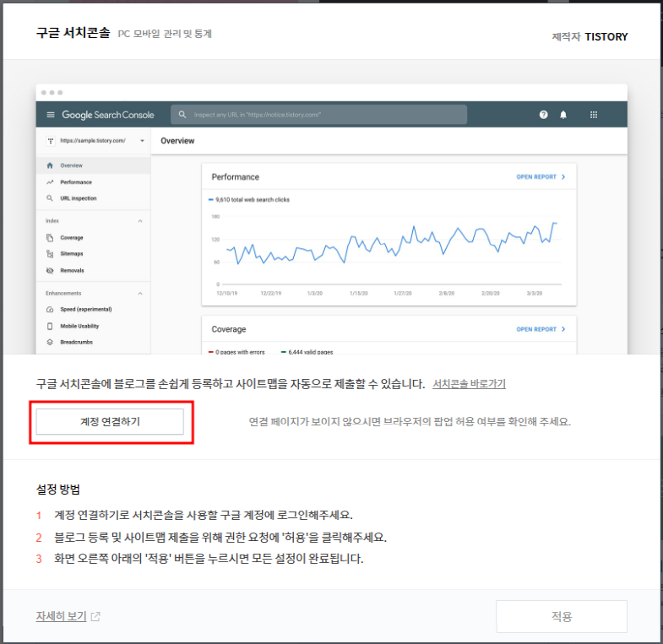The image size is (663, 644).
Task: Click the Mobile Usability phone icon
Action: [50, 326]
